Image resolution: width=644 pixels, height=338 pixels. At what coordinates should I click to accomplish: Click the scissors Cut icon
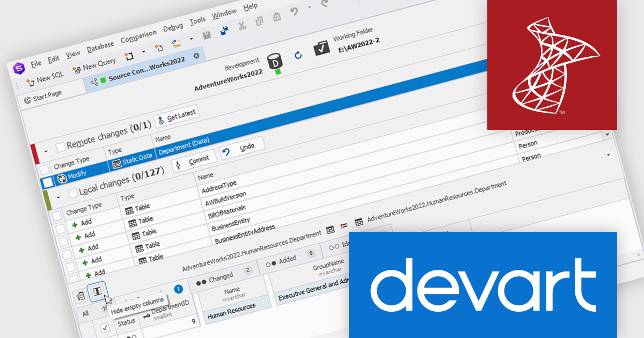coord(242,25)
